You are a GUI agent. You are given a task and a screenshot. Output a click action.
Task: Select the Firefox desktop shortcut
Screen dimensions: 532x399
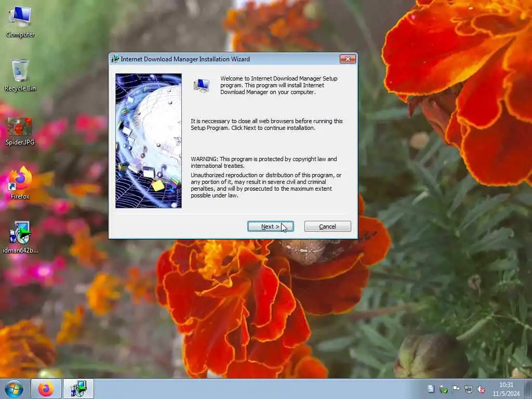(20, 183)
